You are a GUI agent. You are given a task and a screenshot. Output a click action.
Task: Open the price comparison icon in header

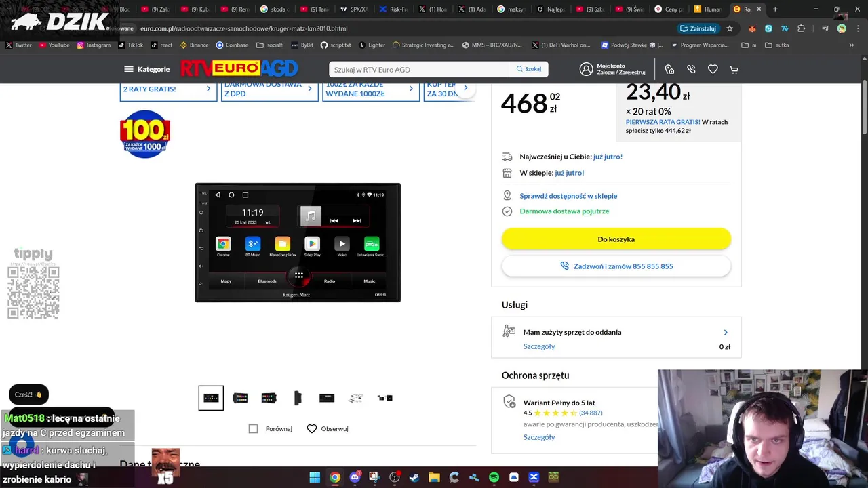pos(669,69)
